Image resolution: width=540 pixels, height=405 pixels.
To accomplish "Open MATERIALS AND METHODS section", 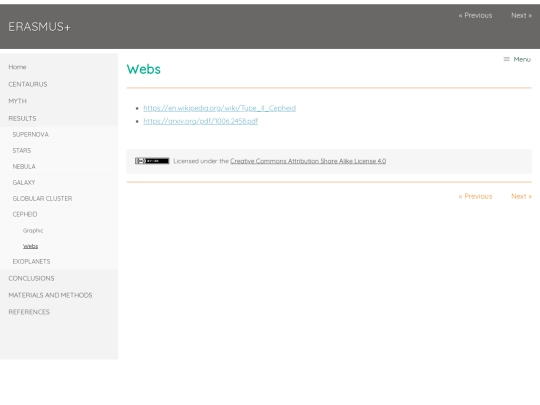I will point(50,295).
